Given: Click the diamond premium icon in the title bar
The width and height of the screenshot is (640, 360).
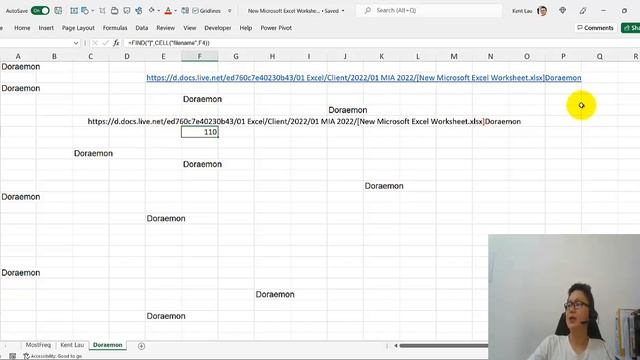Looking at the screenshot, I should click(562, 11).
